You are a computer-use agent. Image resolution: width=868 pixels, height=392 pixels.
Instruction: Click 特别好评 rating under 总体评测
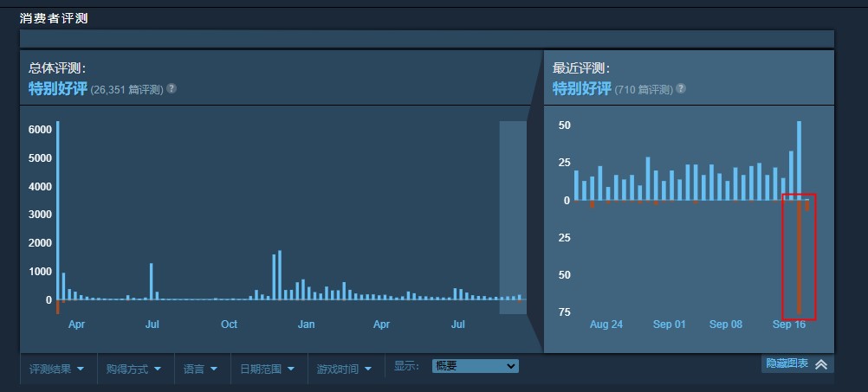click(58, 88)
